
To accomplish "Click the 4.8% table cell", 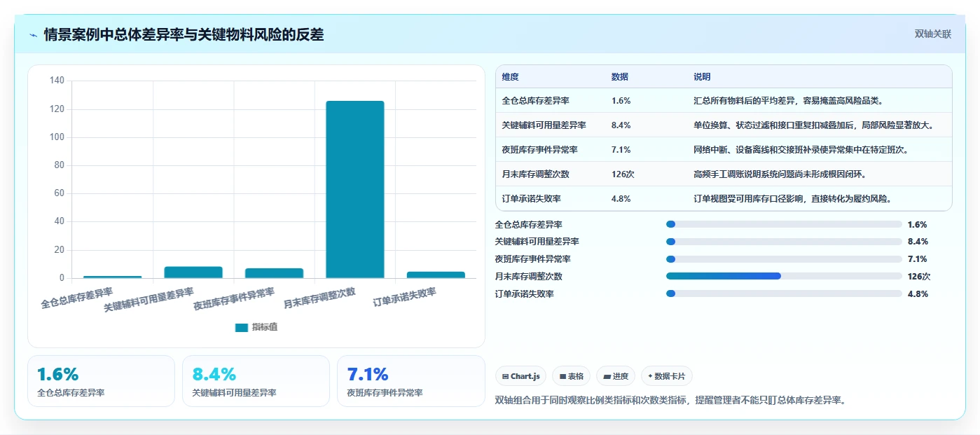I will click(621, 198).
